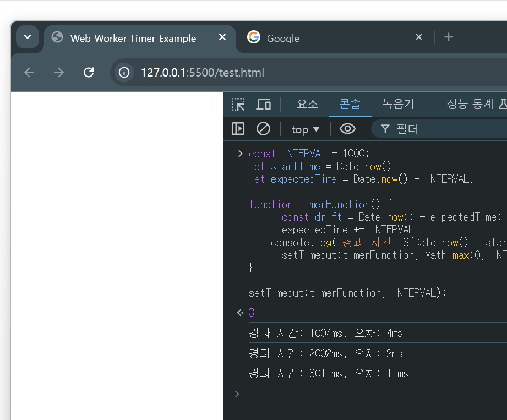The image size is (507, 420).
Task: Go forward to next page
Action: pyautogui.click(x=59, y=73)
